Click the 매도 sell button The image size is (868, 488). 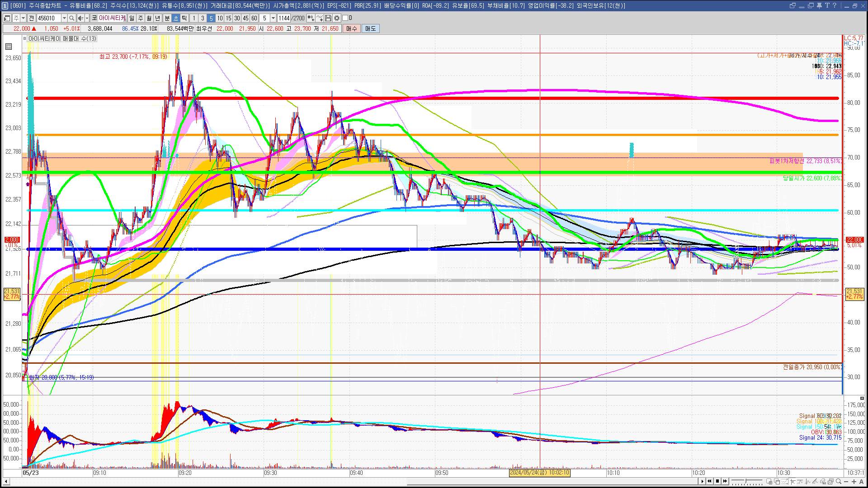(x=370, y=28)
